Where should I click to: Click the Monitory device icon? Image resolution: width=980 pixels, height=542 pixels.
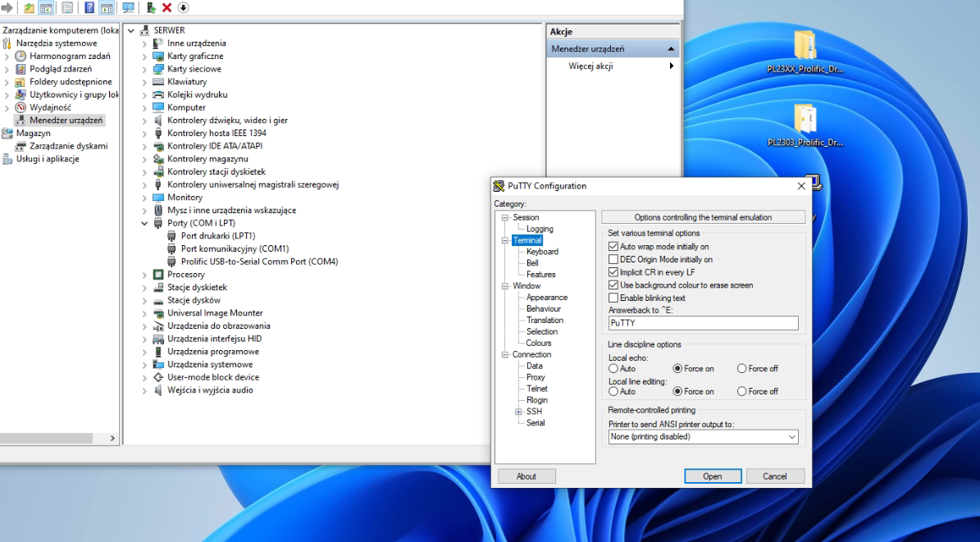click(x=158, y=198)
